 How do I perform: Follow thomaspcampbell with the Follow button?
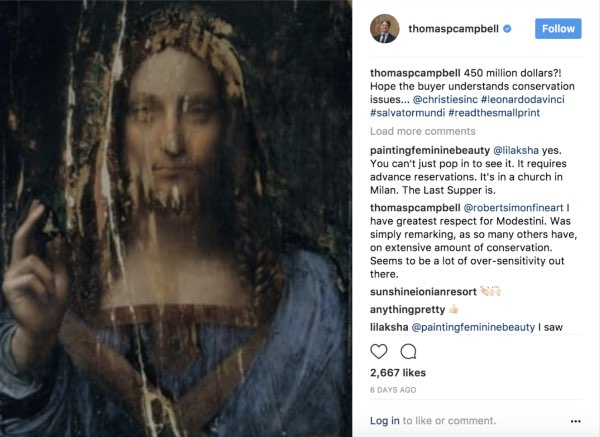pos(558,29)
